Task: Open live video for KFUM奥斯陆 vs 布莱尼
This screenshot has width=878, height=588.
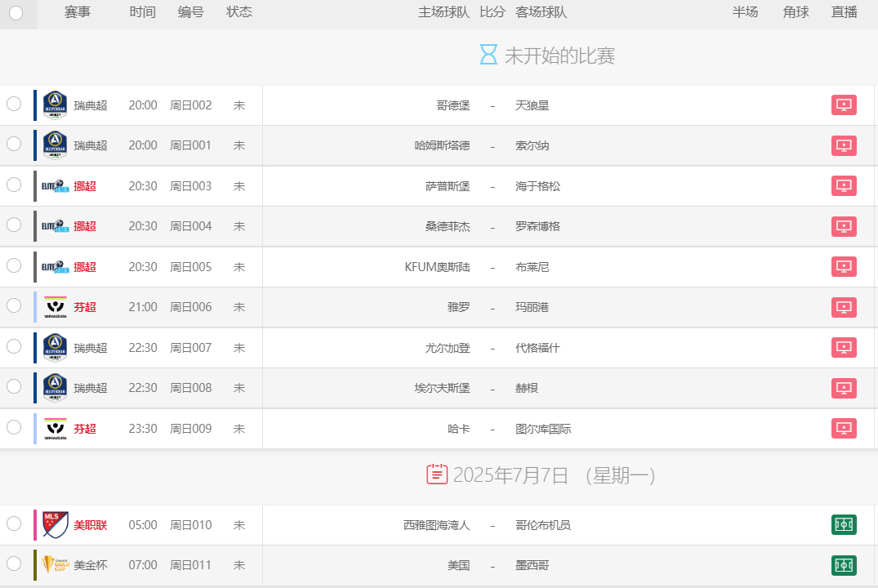Action: [844, 266]
